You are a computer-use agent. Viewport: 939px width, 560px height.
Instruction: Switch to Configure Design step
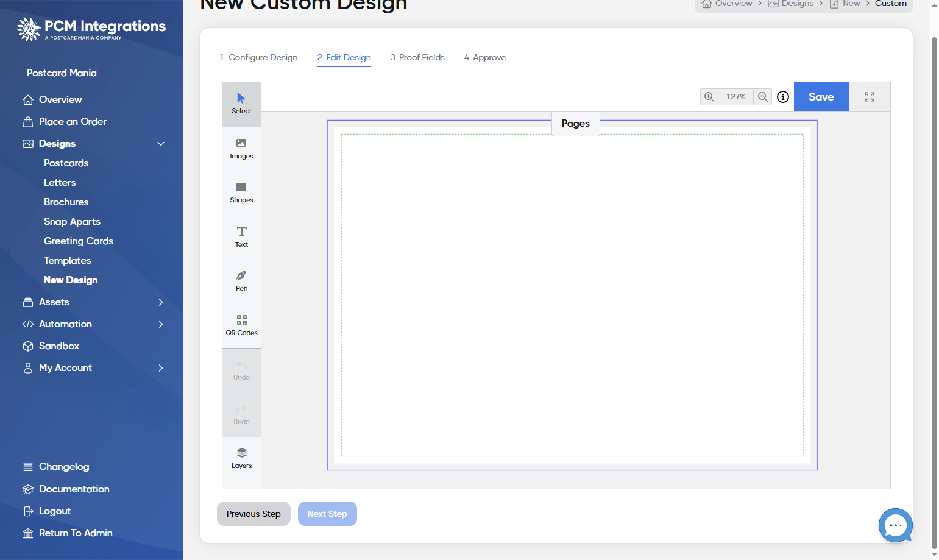pyautogui.click(x=258, y=57)
